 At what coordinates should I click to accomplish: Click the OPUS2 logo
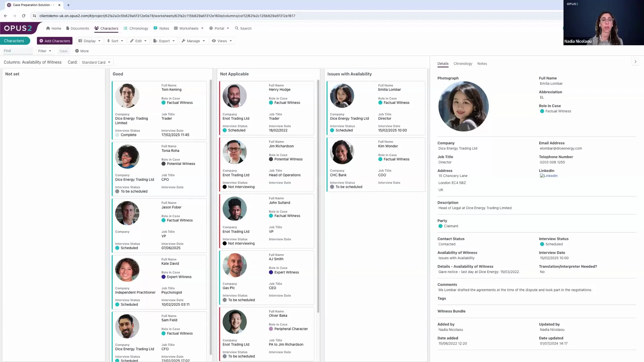click(18, 28)
